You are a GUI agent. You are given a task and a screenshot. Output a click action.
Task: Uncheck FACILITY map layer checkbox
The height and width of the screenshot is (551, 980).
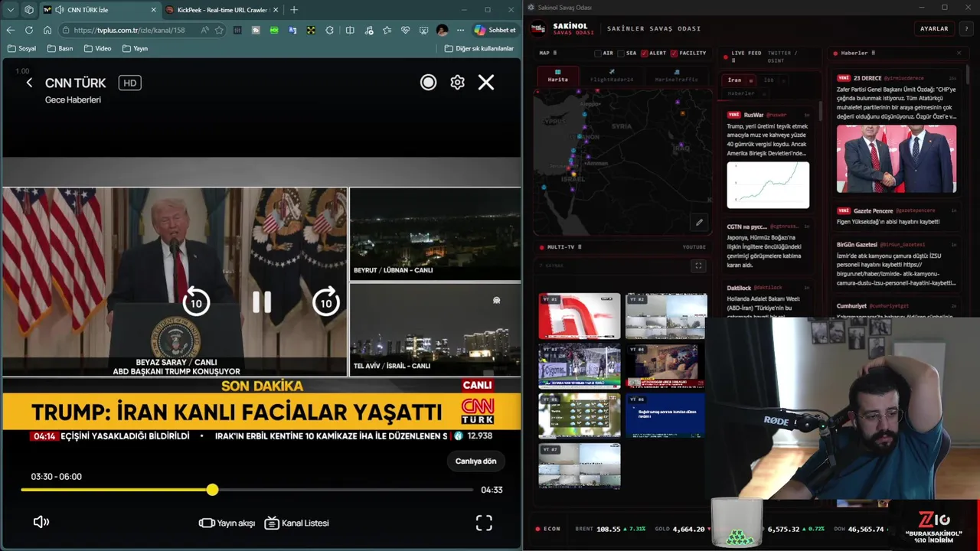pos(674,53)
